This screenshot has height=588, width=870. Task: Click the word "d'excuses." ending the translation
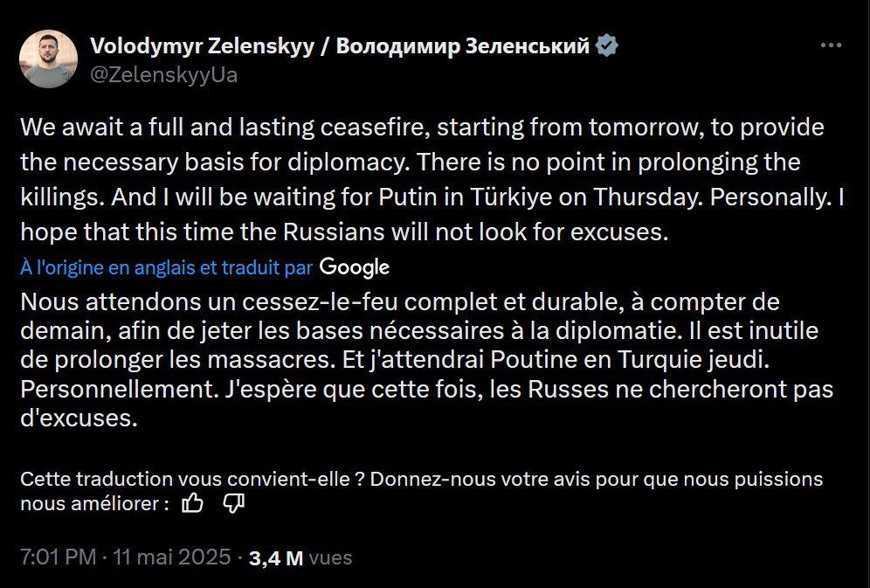[x=79, y=419]
